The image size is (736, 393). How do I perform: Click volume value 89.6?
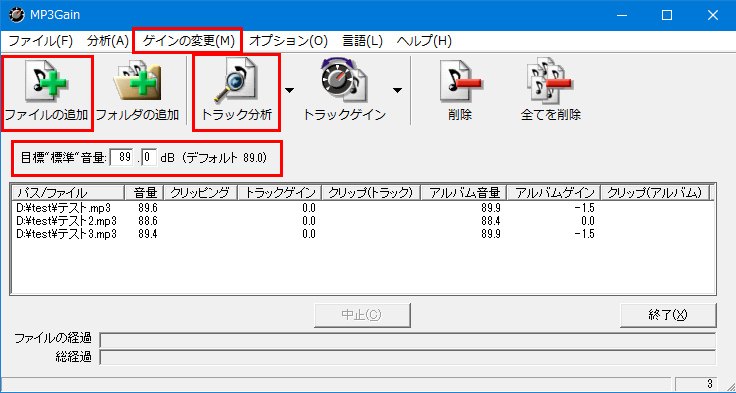click(x=148, y=208)
